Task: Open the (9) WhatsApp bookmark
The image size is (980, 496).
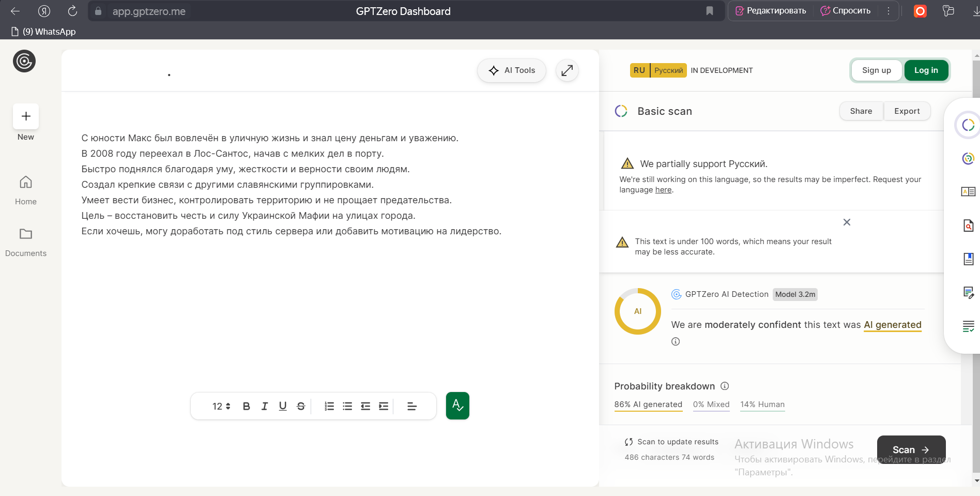Action: pos(43,32)
